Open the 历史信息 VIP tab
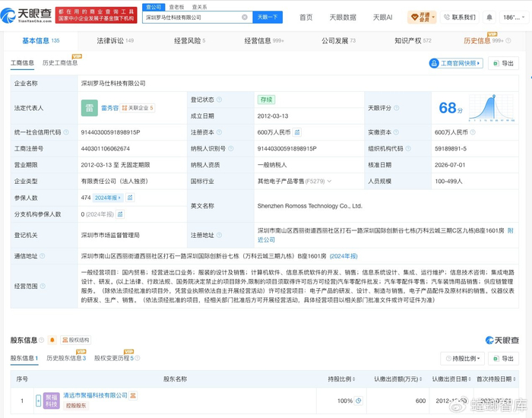 point(483,41)
